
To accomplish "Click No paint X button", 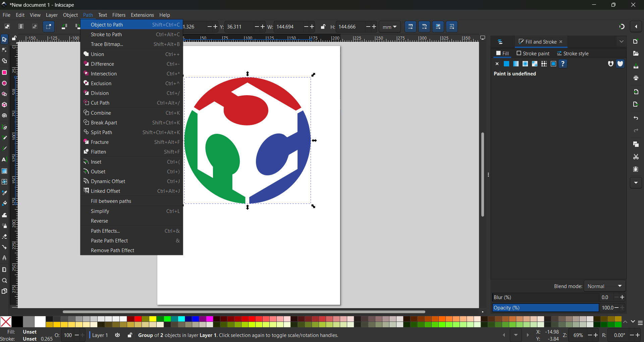I will point(497,64).
